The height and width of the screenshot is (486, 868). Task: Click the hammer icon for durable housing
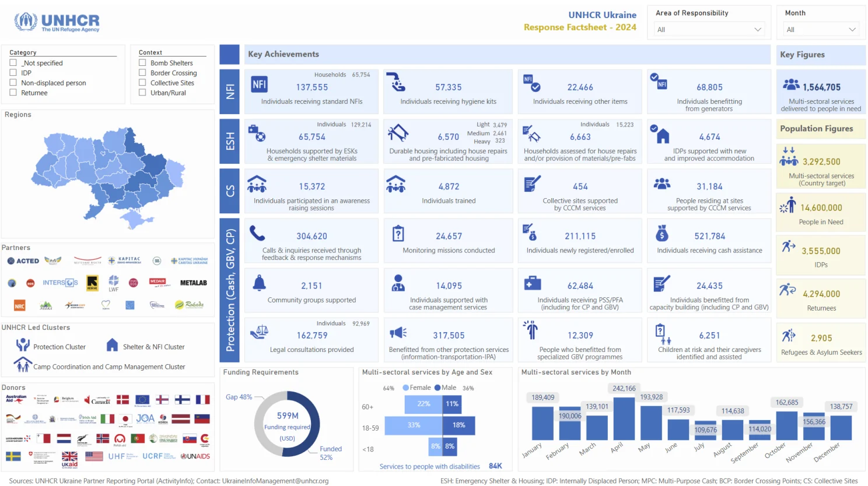(x=398, y=133)
